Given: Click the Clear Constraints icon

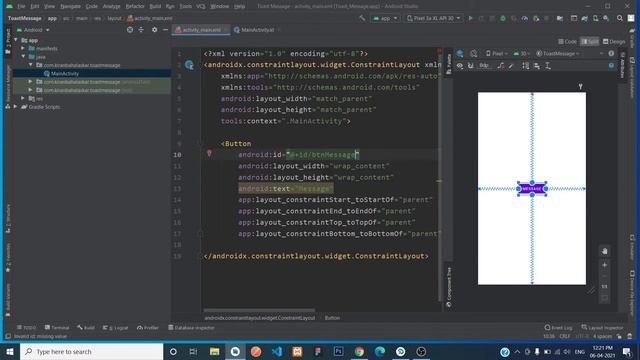Looking at the screenshot, I should click(x=500, y=66).
